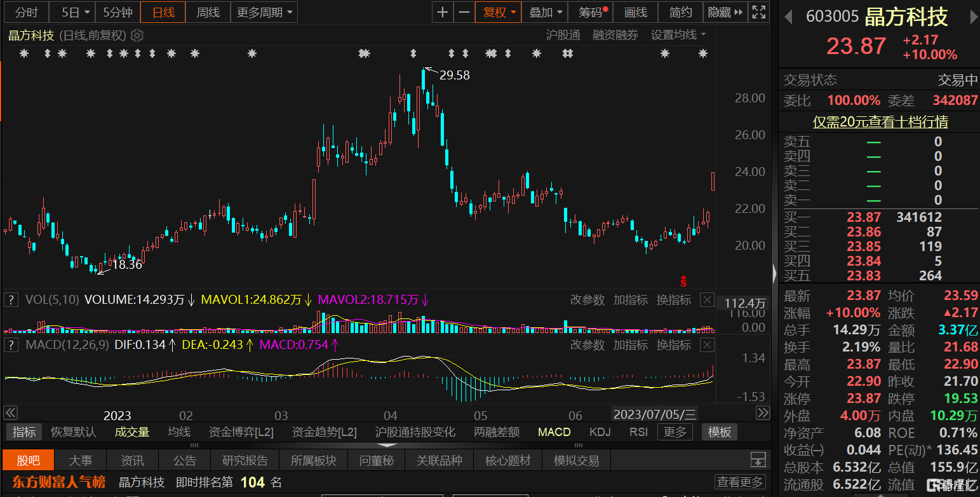Screen dimensions: 980x497
Task: Click previous stock left arrow near 603005
Action: (x=789, y=17)
